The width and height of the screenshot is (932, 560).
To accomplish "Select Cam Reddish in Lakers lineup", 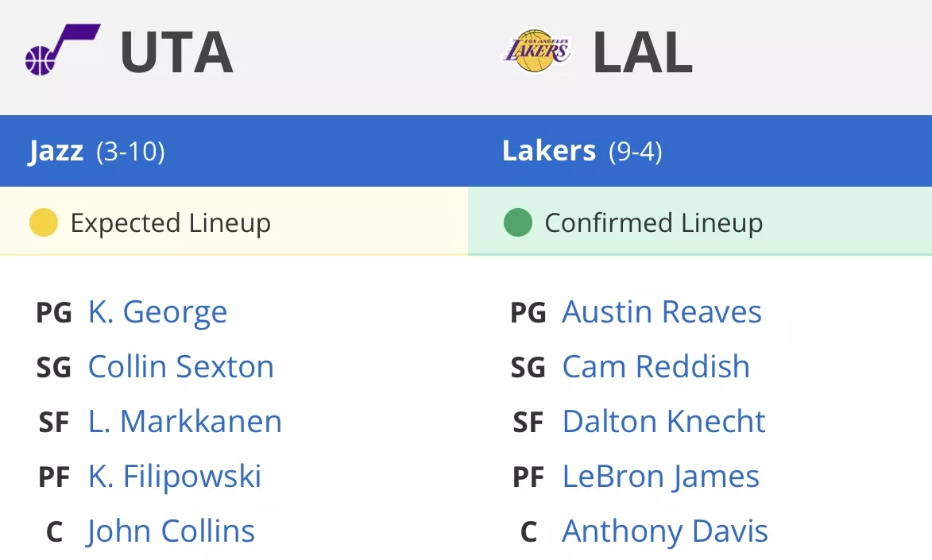I will (x=655, y=366).
